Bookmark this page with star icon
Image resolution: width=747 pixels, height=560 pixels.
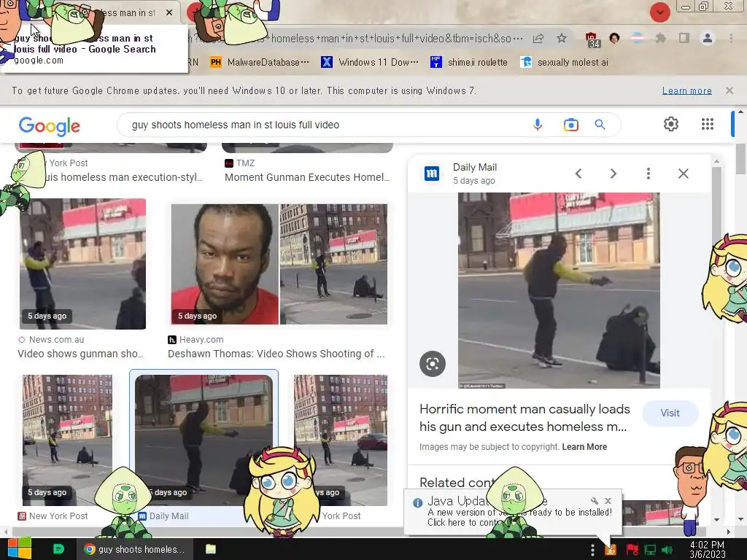[562, 39]
